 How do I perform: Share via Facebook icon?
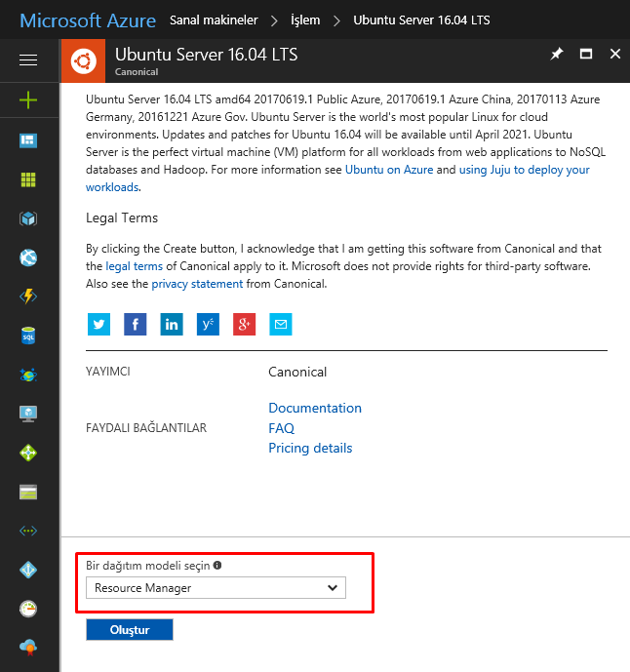tap(135, 324)
